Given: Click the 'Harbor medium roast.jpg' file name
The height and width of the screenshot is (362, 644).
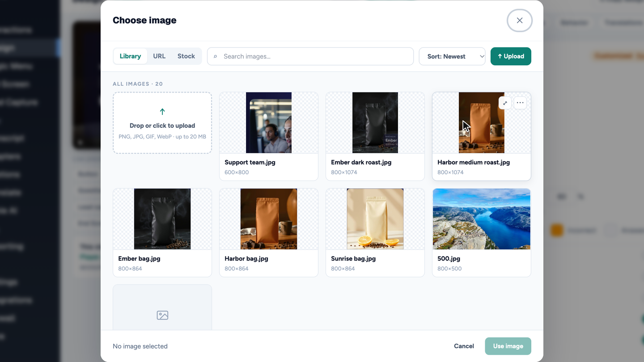Looking at the screenshot, I should (474, 162).
